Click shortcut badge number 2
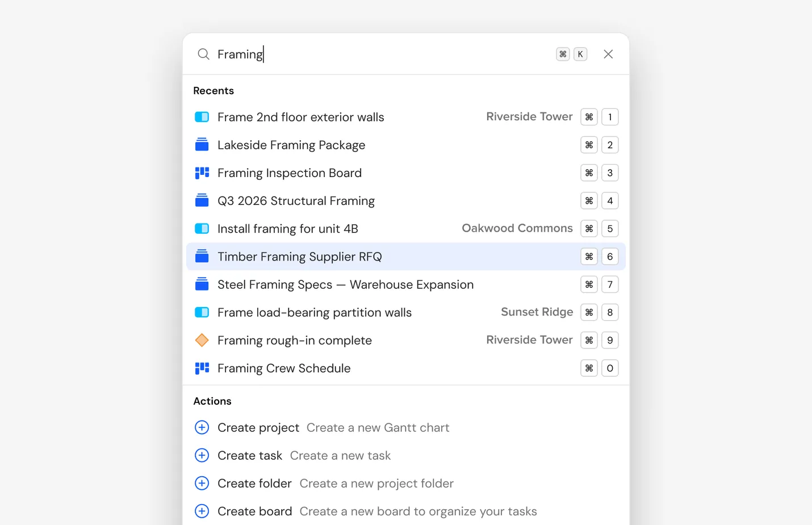The width and height of the screenshot is (812, 525). click(610, 145)
